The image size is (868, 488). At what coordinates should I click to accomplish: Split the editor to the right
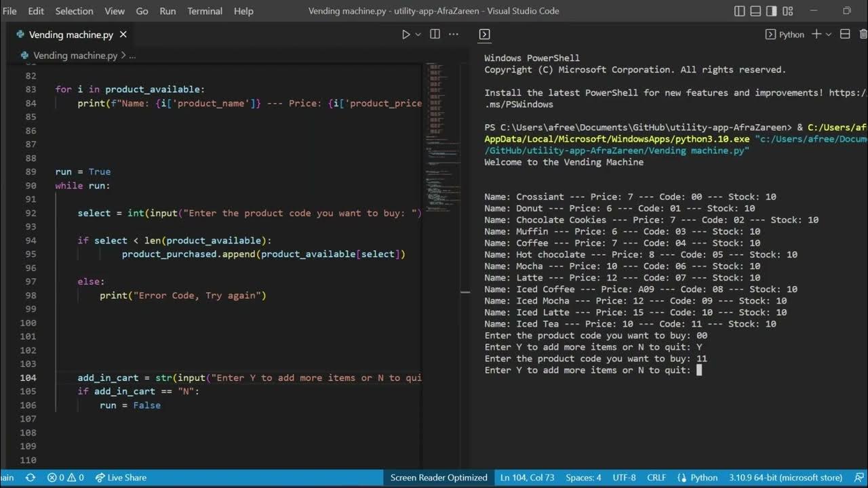click(x=435, y=35)
